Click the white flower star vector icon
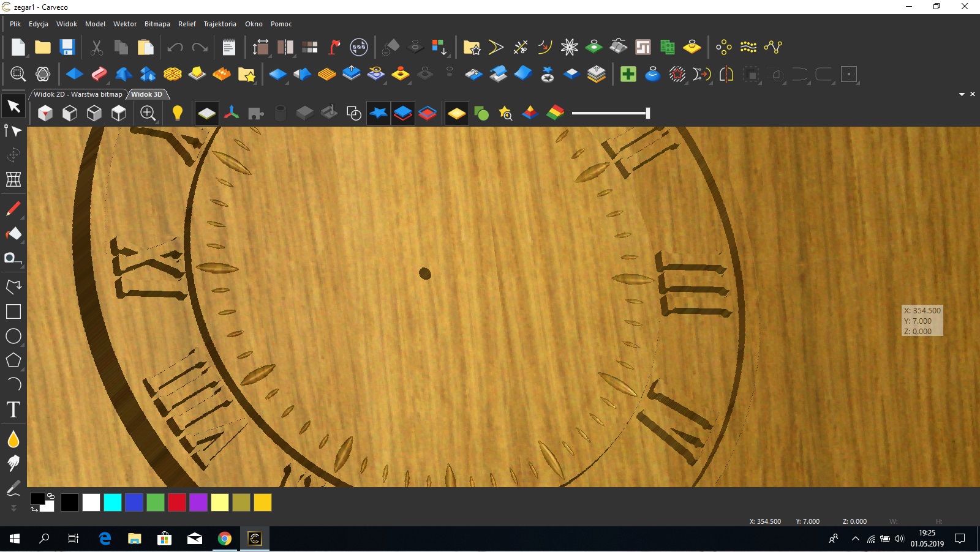 tap(570, 47)
